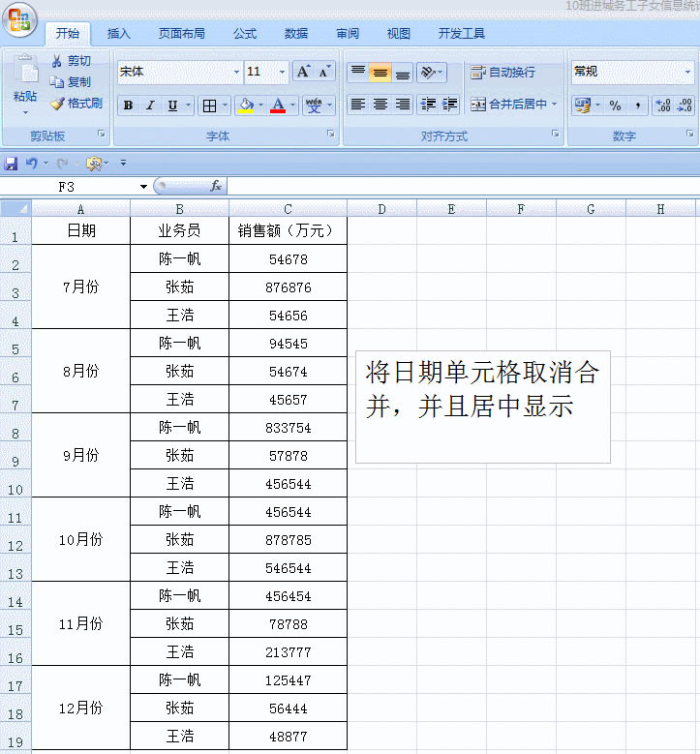Open text orientation options

(431, 73)
